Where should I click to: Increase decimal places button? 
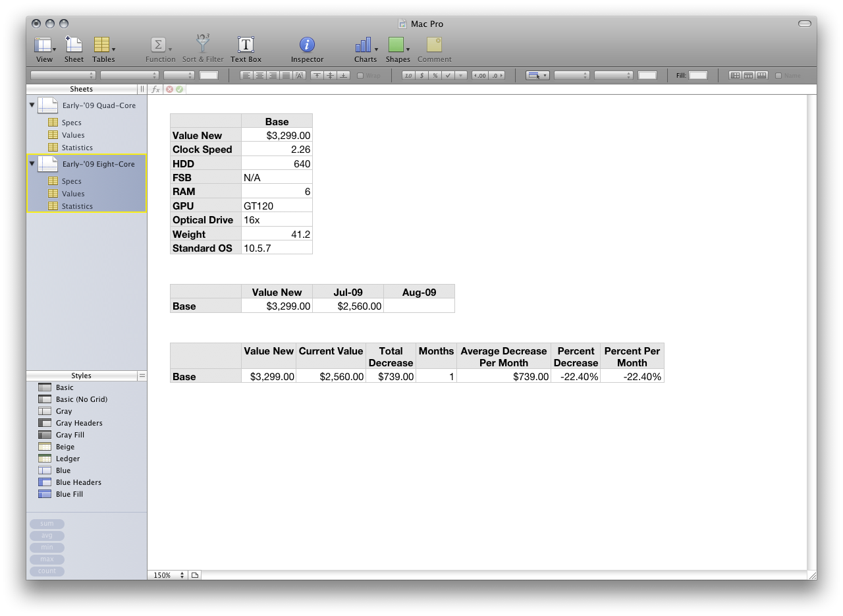pyautogui.click(x=497, y=76)
